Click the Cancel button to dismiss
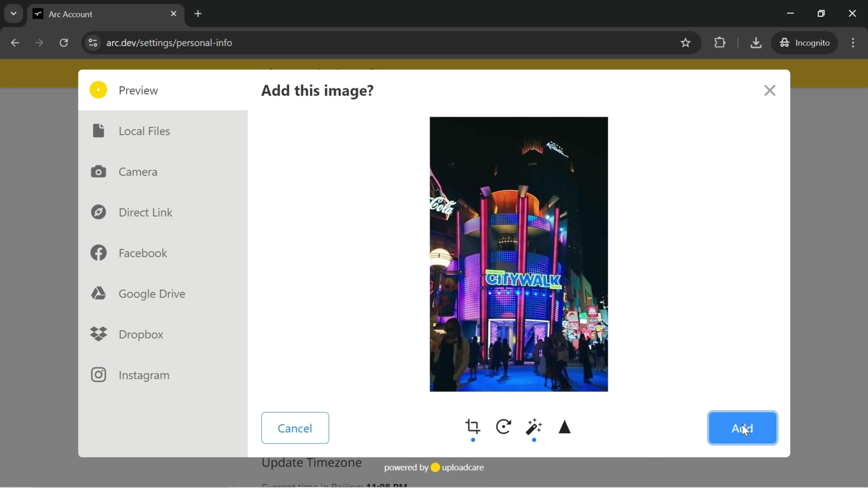Screen dimensions: 868x488 click(x=295, y=428)
